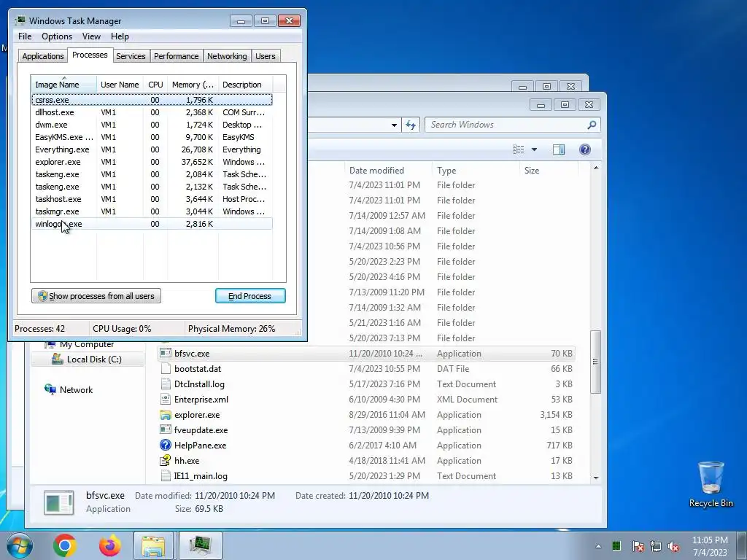
Task: Switch to the Users tab
Action: tap(266, 56)
